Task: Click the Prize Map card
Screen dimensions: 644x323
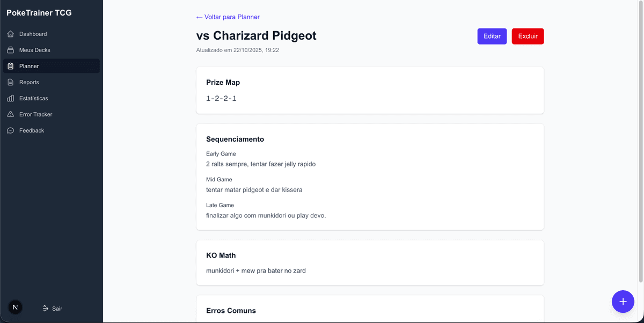Action: (370, 90)
